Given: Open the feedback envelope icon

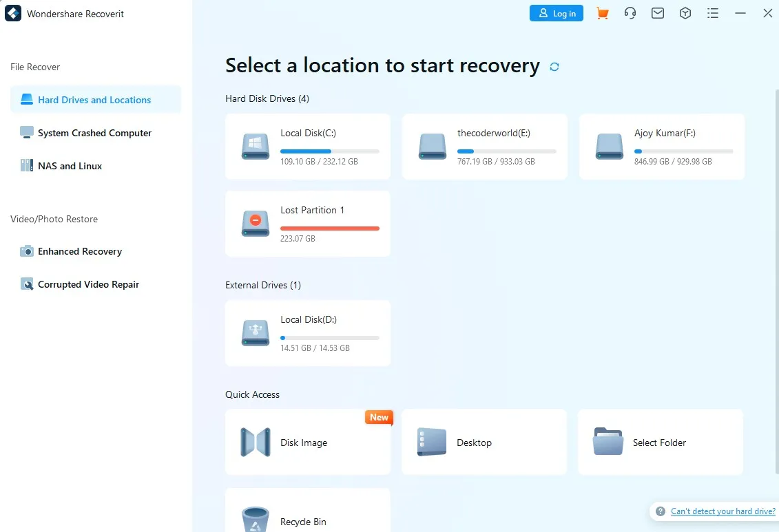Looking at the screenshot, I should pyautogui.click(x=658, y=13).
